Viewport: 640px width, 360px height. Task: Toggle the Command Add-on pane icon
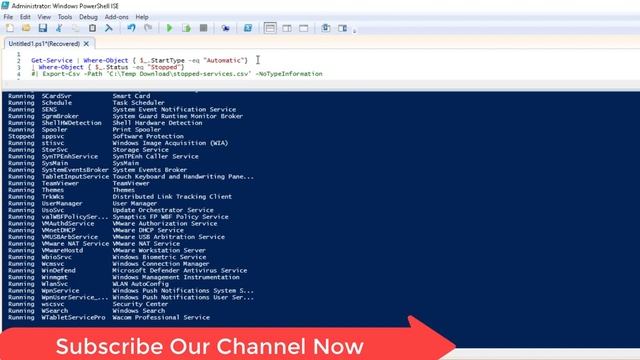pos(342,28)
